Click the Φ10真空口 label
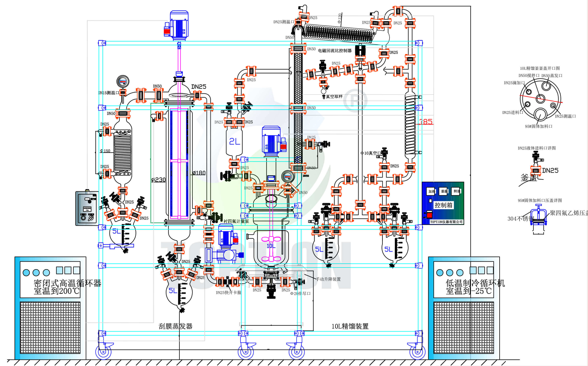 pos(371,153)
